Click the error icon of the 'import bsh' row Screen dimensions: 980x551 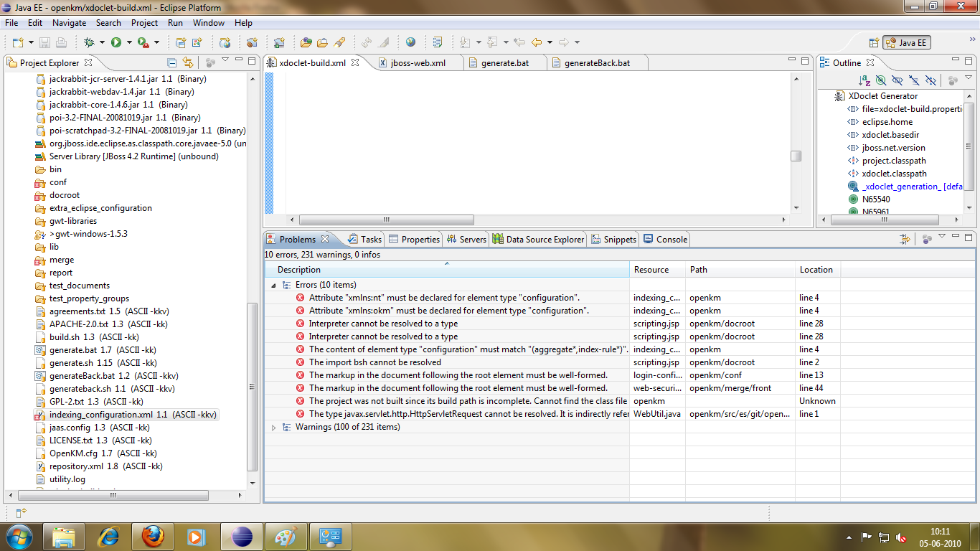(x=300, y=362)
